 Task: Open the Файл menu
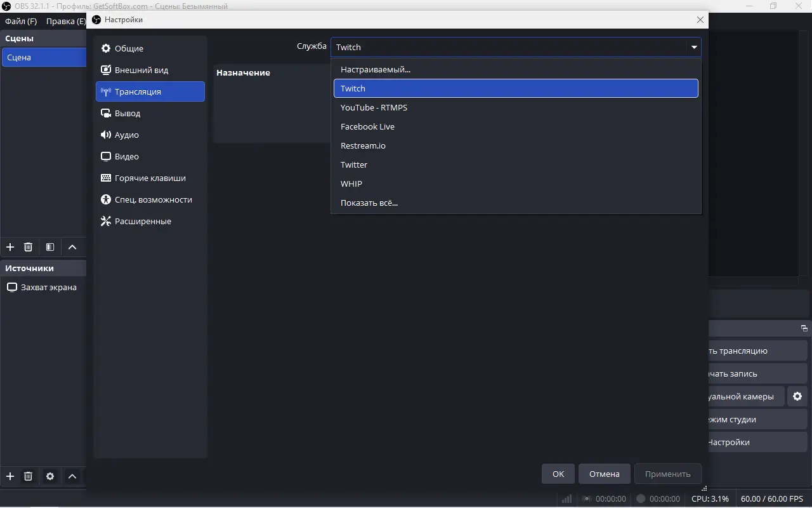coord(21,21)
